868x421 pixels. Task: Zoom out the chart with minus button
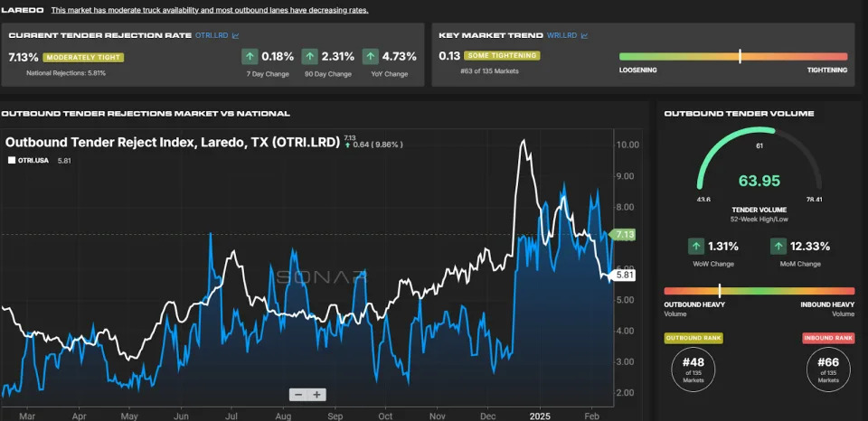(x=298, y=395)
